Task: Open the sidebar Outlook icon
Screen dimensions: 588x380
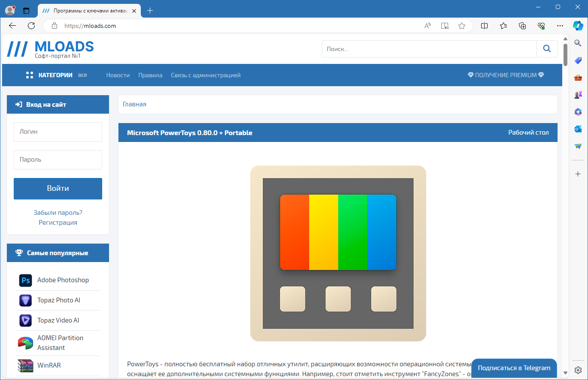Action: pos(578,129)
